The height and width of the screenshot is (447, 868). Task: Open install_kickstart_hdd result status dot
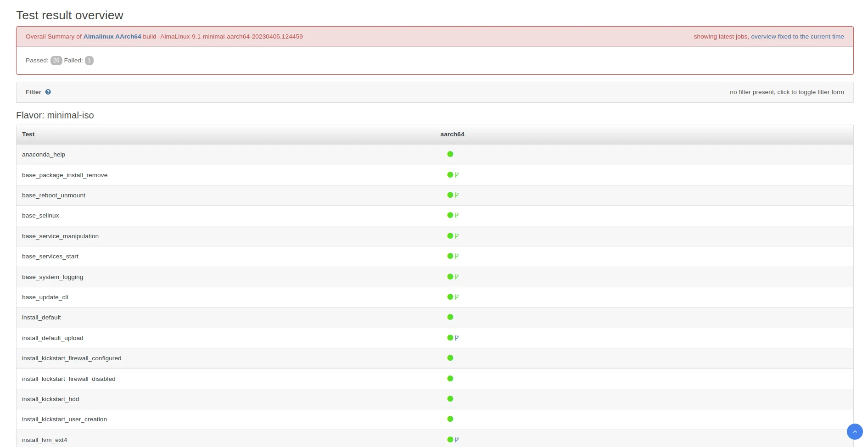coord(450,399)
